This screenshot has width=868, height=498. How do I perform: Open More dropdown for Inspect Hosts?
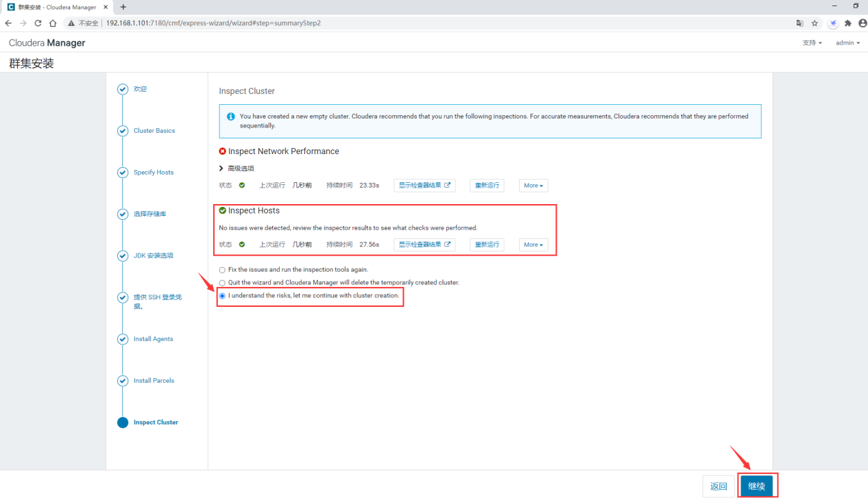tap(533, 245)
